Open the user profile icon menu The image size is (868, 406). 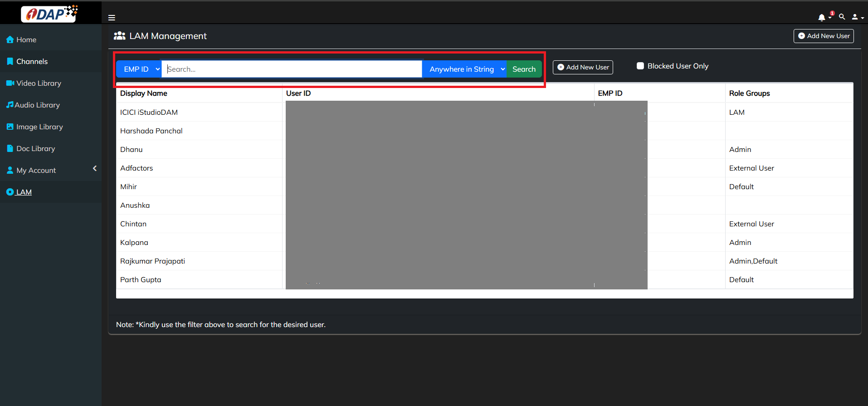(x=855, y=17)
